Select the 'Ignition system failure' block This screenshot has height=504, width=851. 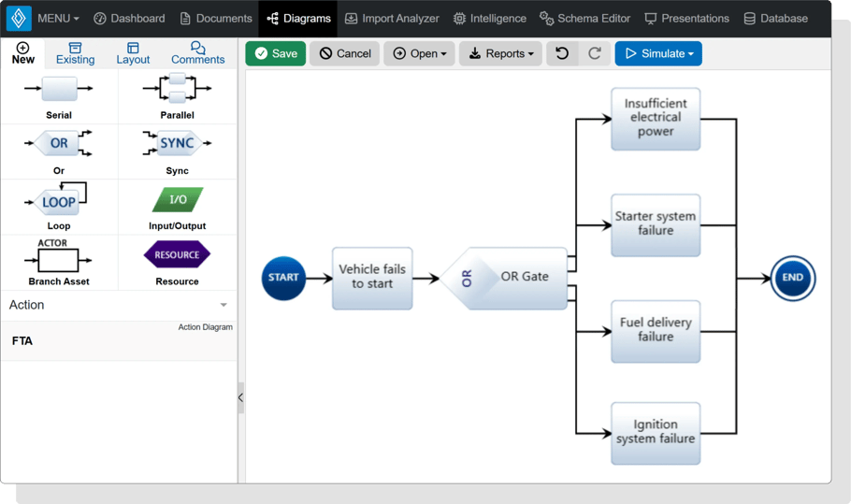click(x=656, y=433)
